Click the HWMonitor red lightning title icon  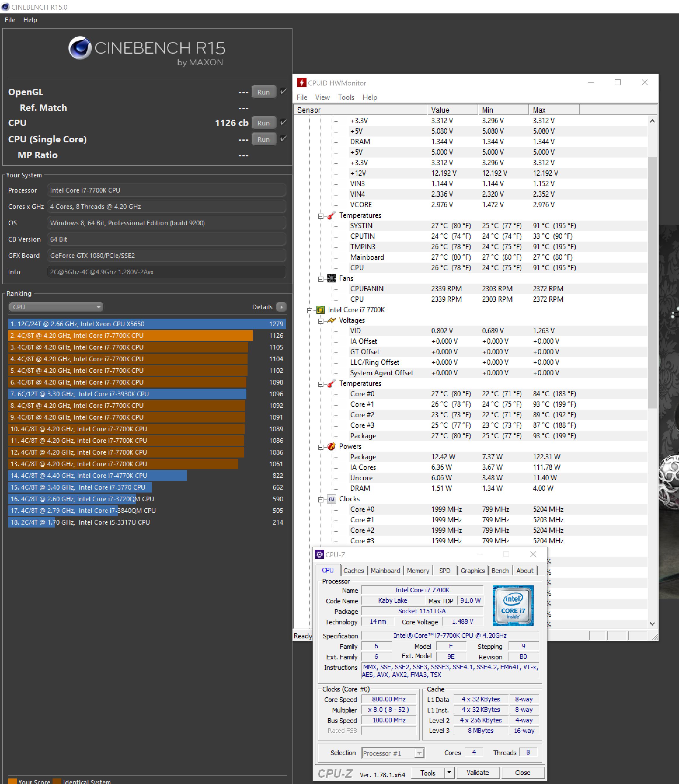point(302,83)
